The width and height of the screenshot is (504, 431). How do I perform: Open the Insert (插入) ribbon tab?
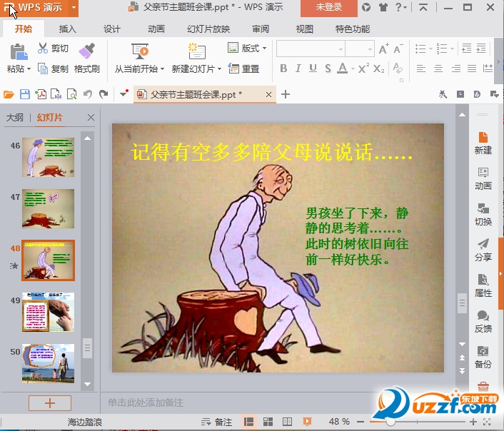click(68, 29)
